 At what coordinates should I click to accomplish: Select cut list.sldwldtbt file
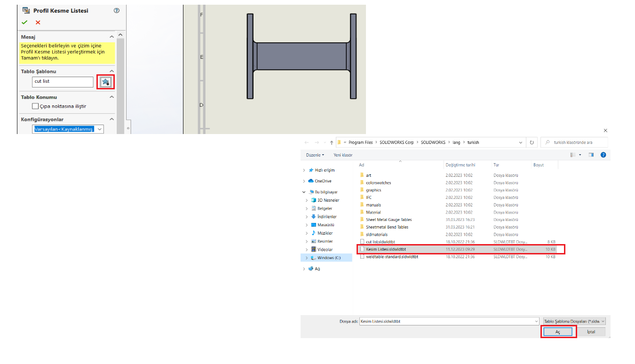point(381,242)
